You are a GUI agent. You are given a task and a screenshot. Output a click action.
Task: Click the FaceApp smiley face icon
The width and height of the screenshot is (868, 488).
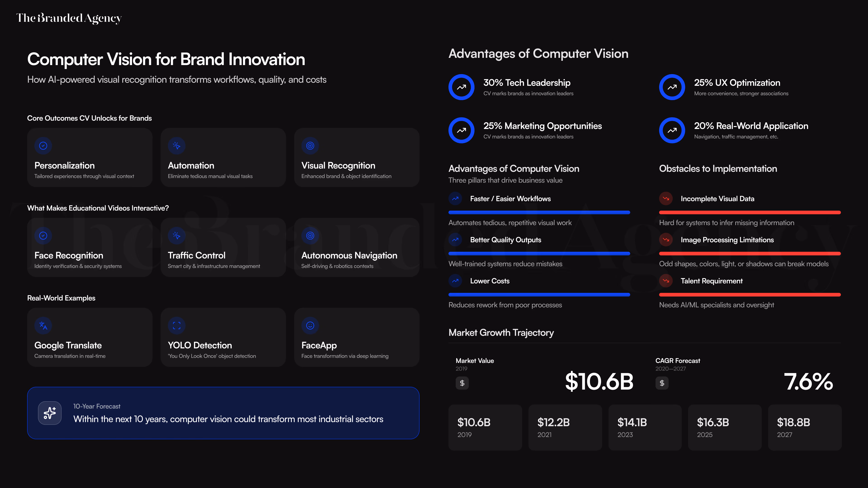310,325
